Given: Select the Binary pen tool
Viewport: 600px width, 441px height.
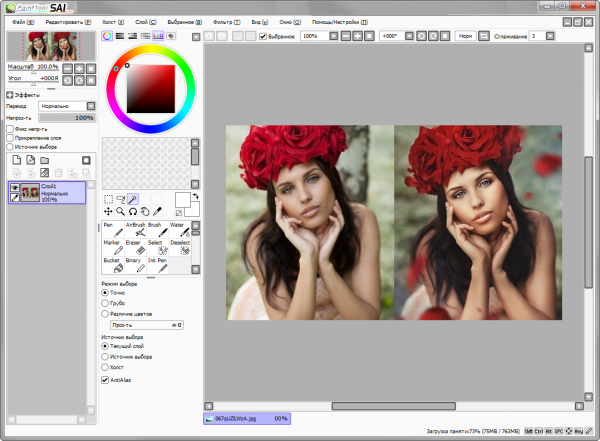Looking at the screenshot, I should tap(135, 265).
